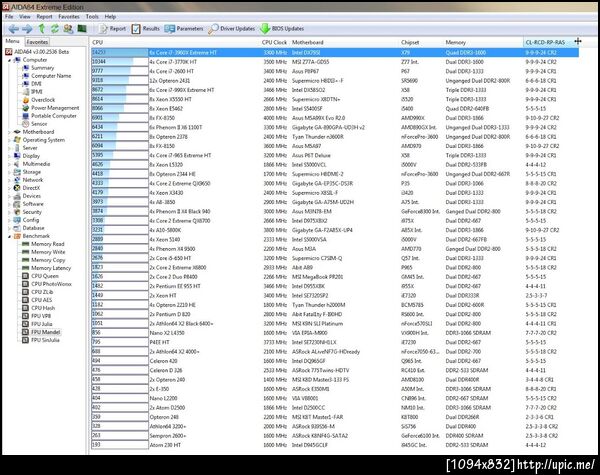Switch to the Menu side tab
The height and width of the screenshot is (475, 600).
coord(13,41)
